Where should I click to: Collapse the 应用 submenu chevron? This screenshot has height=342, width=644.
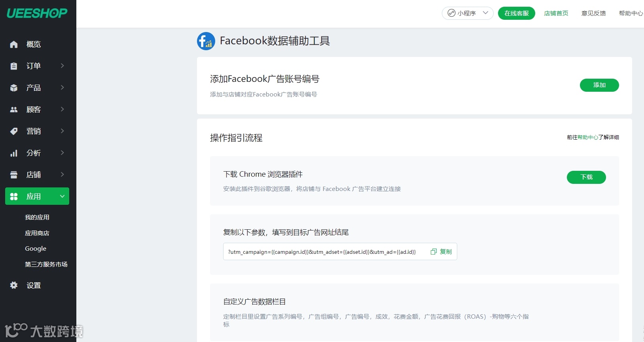[x=62, y=196]
